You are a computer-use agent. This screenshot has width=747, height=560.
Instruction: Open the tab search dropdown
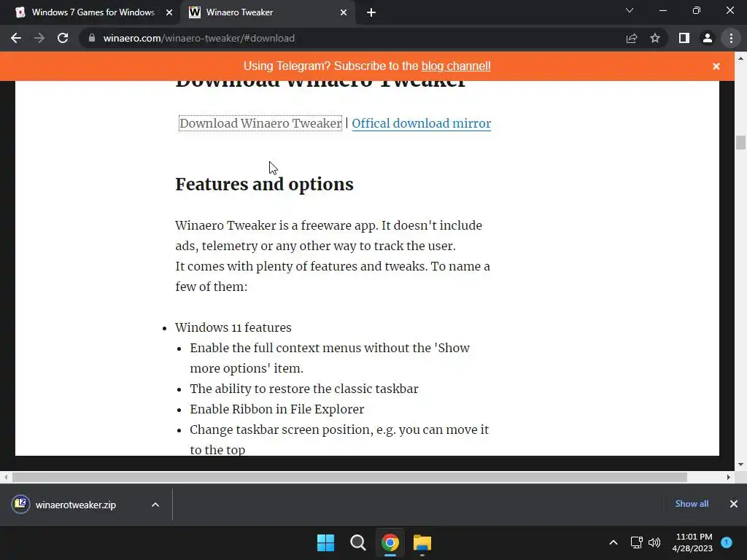(x=630, y=10)
